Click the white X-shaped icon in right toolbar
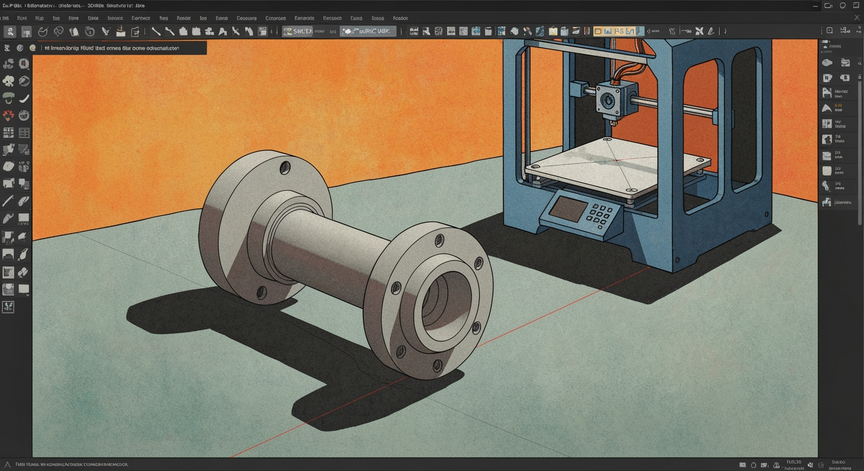 click(699, 31)
